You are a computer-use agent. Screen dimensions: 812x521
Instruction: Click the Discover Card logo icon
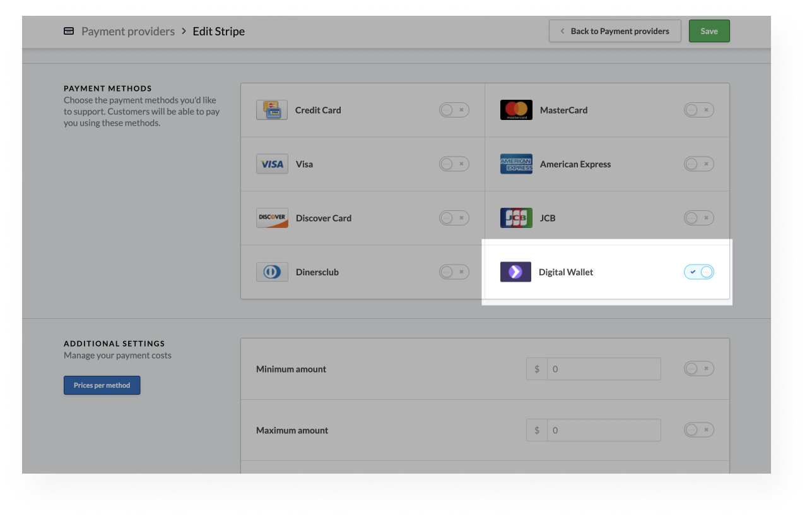[x=272, y=218]
